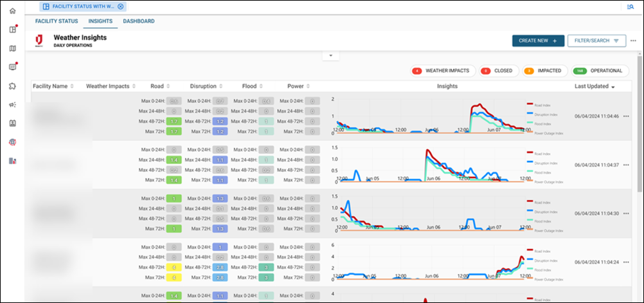The image size is (644, 303).
Task: Switch to the Dashboard tab
Action: point(138,21)
